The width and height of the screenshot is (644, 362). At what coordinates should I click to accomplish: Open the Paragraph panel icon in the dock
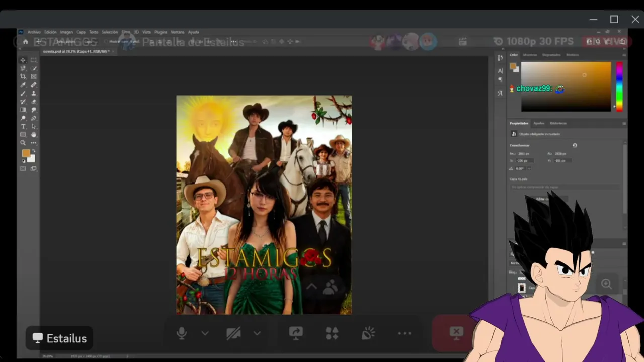tap(500, 79)
